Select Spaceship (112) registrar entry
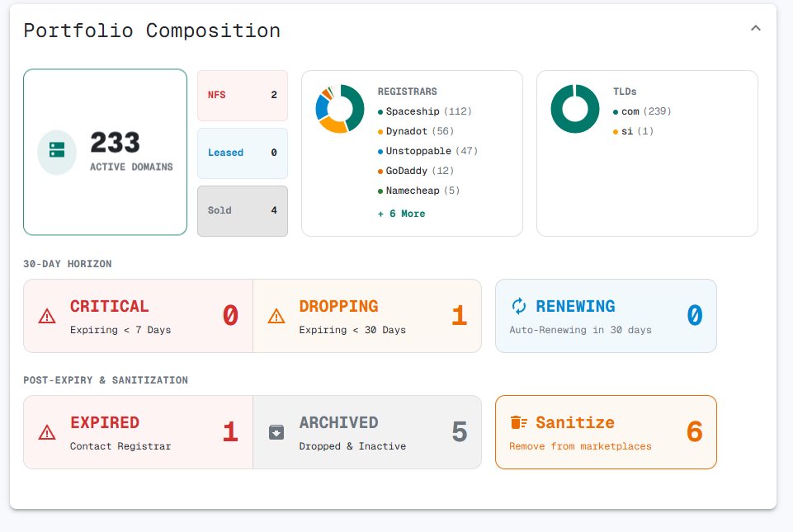The image size is (793, 532). (425, 111)
